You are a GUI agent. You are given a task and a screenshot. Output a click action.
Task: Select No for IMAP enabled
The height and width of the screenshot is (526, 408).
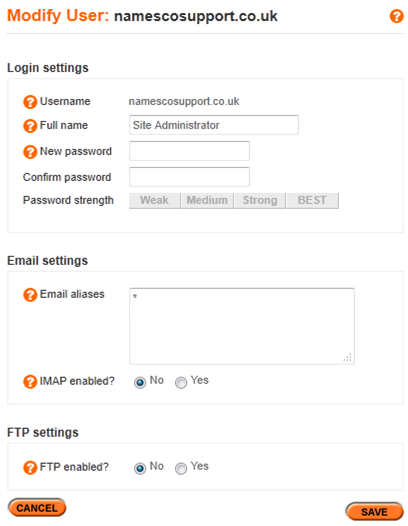pyautogui.click(x=140, y=382)
